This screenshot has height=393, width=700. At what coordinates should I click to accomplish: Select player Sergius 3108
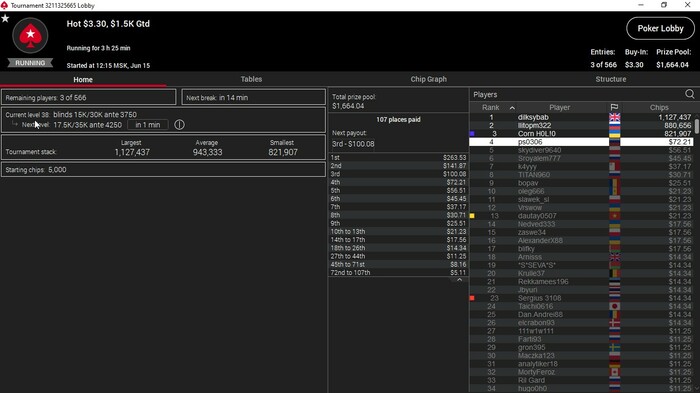[x=581, y=298]
